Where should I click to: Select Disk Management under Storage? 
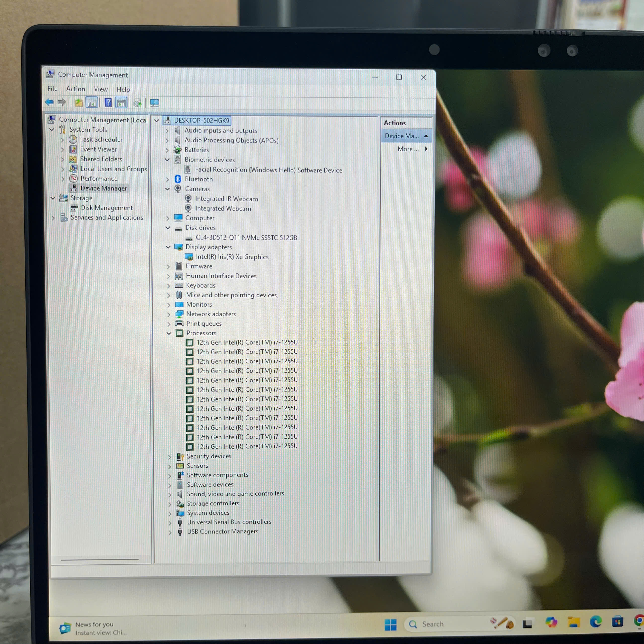[107, 208]
